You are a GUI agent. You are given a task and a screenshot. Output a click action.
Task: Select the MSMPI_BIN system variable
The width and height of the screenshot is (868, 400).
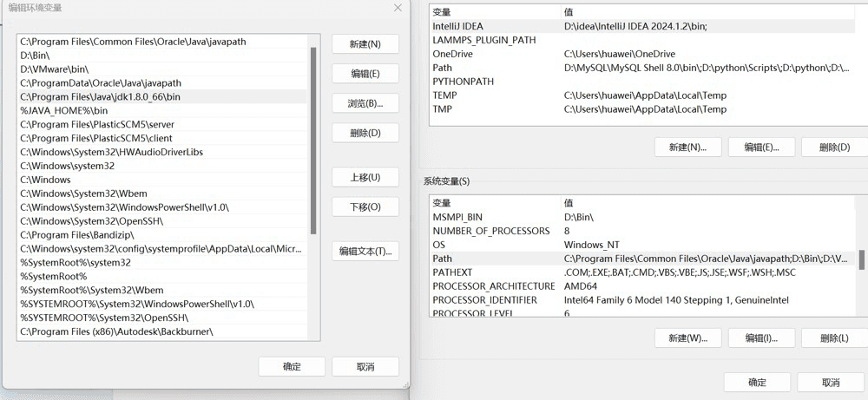643,217
